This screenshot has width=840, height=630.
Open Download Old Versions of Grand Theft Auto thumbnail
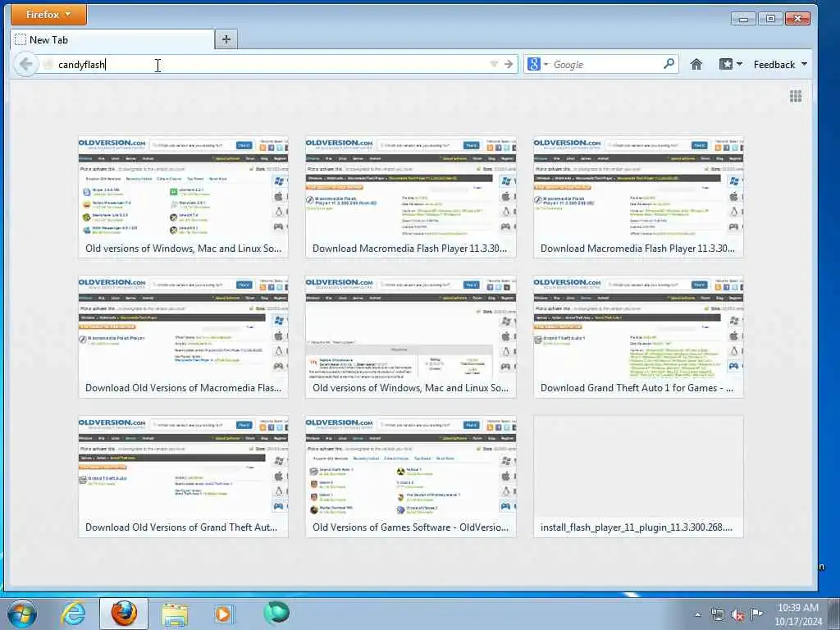click(x=183, y=477)
